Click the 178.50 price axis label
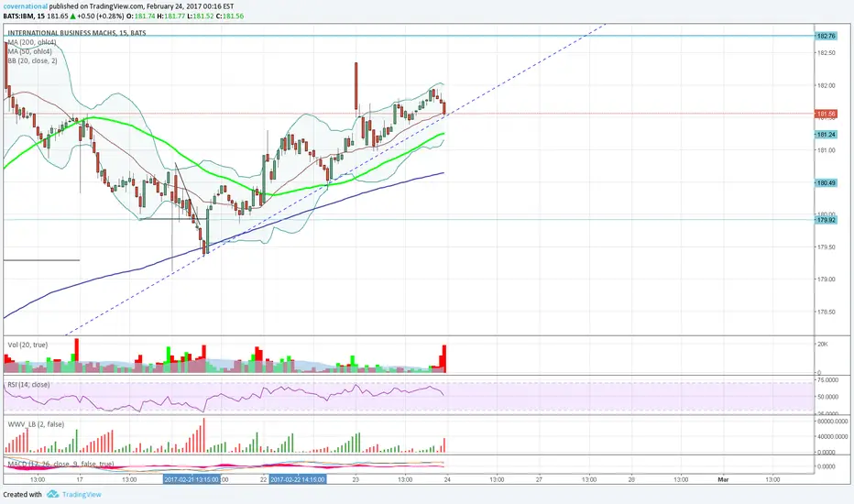The width and height of the screenshot is (854, 504). click(x=827, y=312)
